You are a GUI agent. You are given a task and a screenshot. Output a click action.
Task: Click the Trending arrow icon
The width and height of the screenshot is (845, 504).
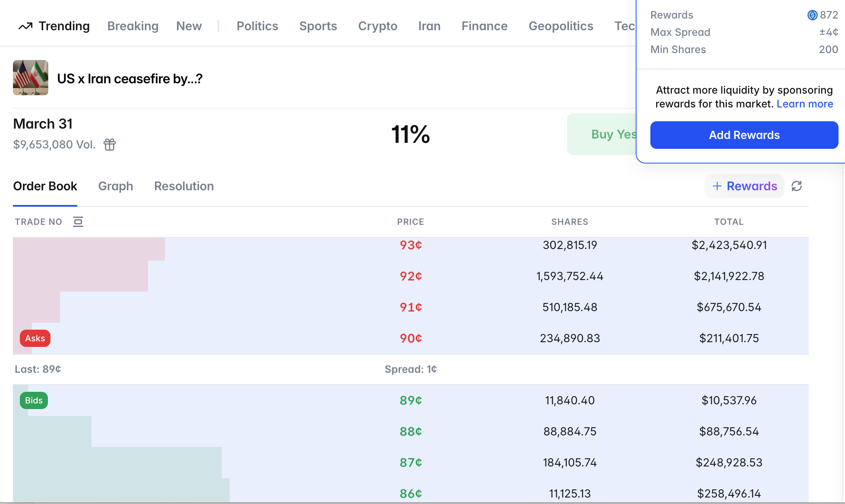(x=25, y=26)
